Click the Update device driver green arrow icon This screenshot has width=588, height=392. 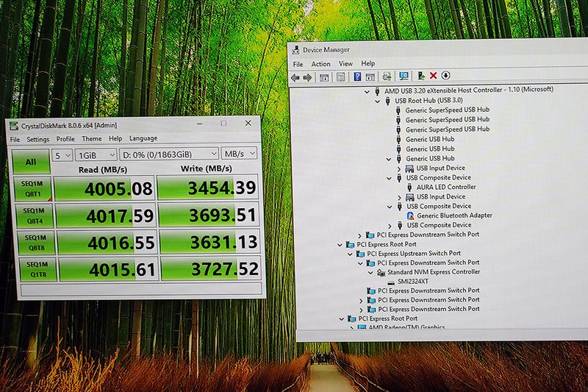pos(421,76)
